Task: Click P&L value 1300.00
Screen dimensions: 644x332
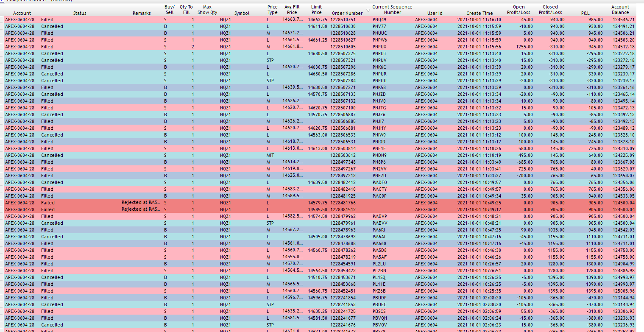Action: (x=594, y=264)
